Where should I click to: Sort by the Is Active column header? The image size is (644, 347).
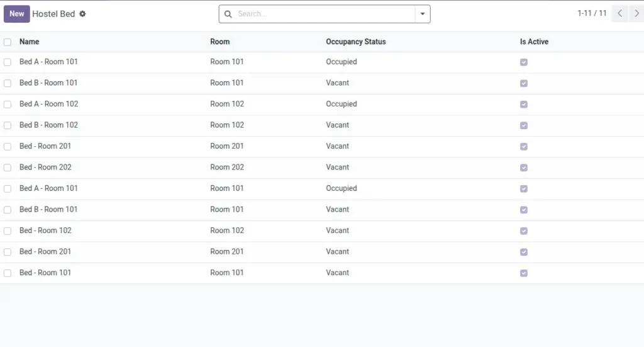534,42
